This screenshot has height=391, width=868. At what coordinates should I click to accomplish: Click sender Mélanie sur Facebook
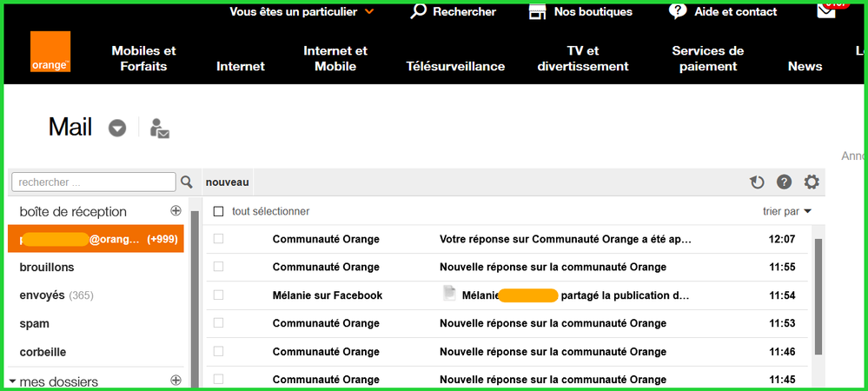(328, 295)
